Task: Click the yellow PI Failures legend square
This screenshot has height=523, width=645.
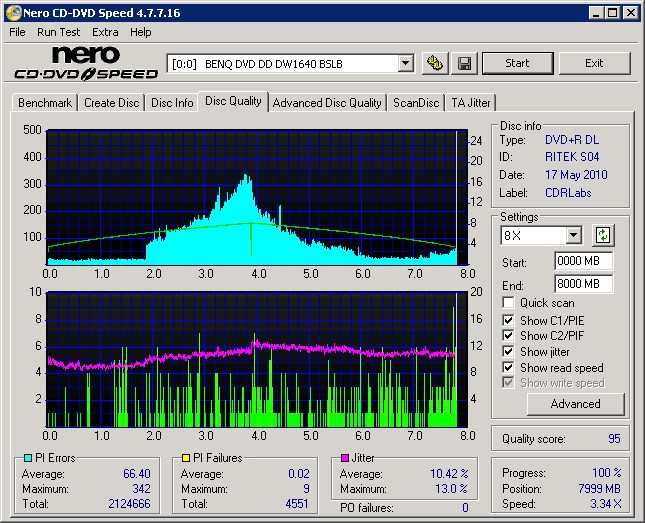Action: [x=186, y=458]
